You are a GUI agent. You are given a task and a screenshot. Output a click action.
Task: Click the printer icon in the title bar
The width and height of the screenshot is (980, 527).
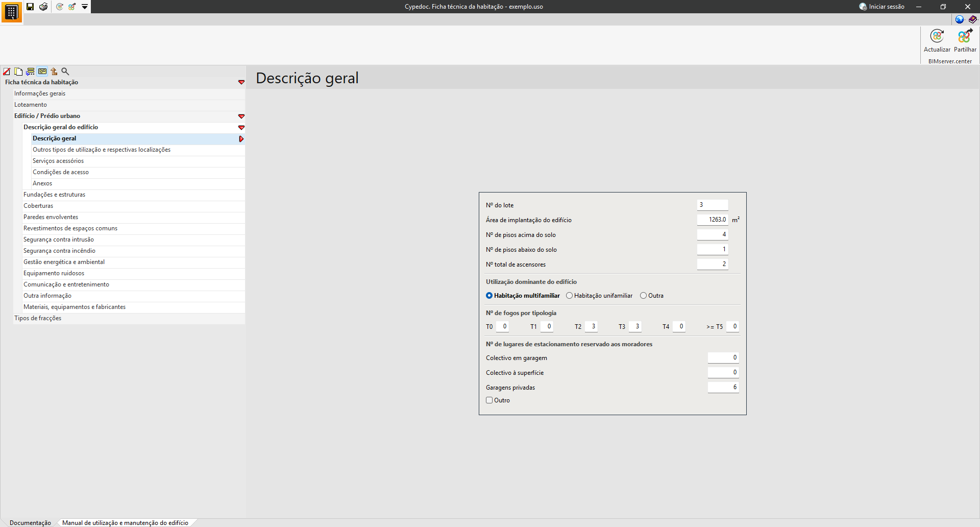pyautogui.click(x=43, y=7)
